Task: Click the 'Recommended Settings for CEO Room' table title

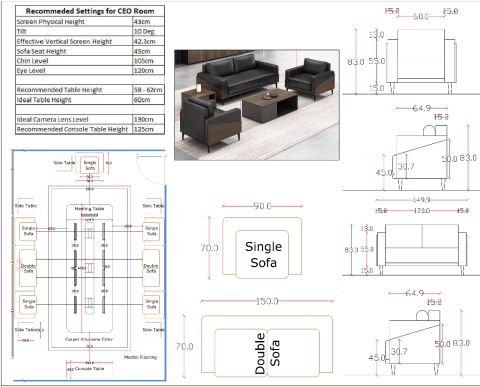Action: click(x=90, y=11)
